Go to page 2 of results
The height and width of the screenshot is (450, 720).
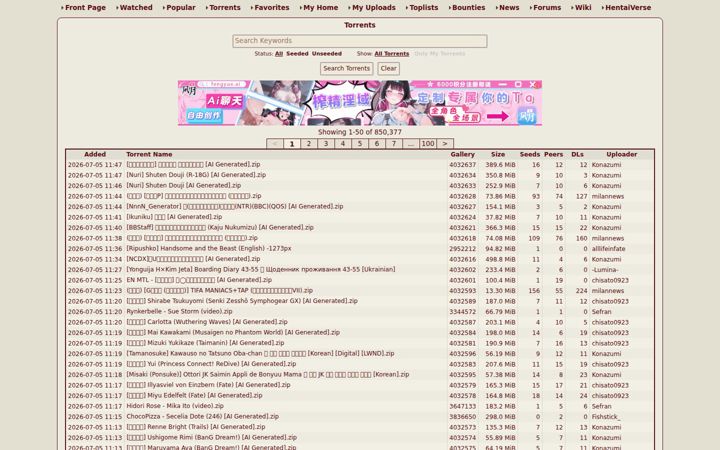pos(309,144)
